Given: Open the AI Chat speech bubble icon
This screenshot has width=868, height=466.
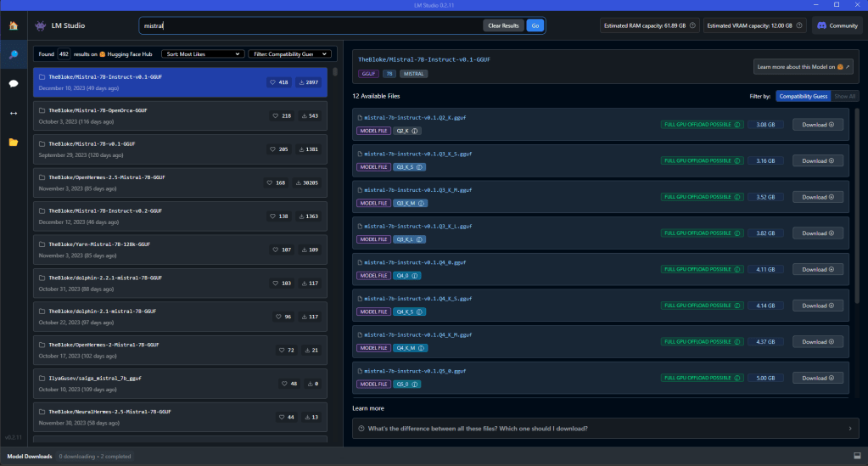Looking at the screenshot, I should 13,83.
